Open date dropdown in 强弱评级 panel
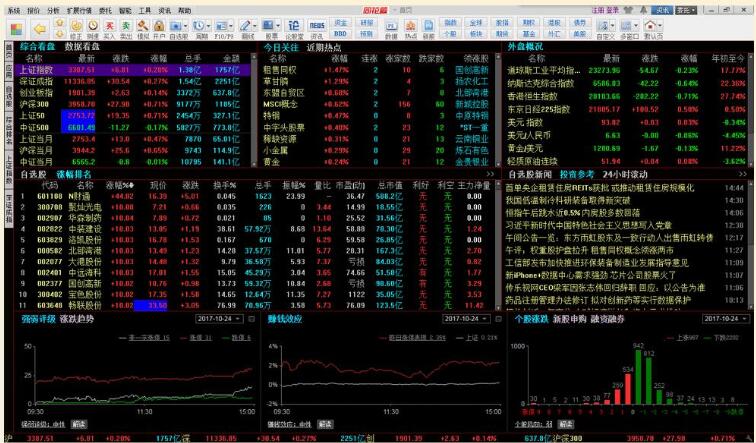The image size is (756, 443). pyautogui.click(x=221, y=319)
